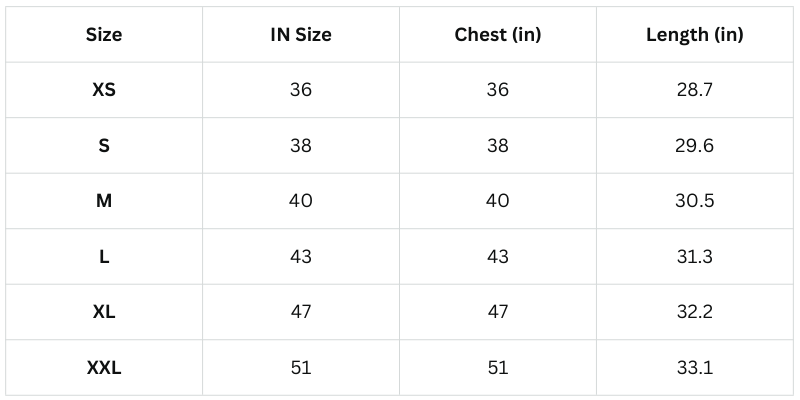Image resolution: width=800 pixels, height=400 pixels.
Task: Select the Chest value 40 for M
Action: [x=497, y=201]
